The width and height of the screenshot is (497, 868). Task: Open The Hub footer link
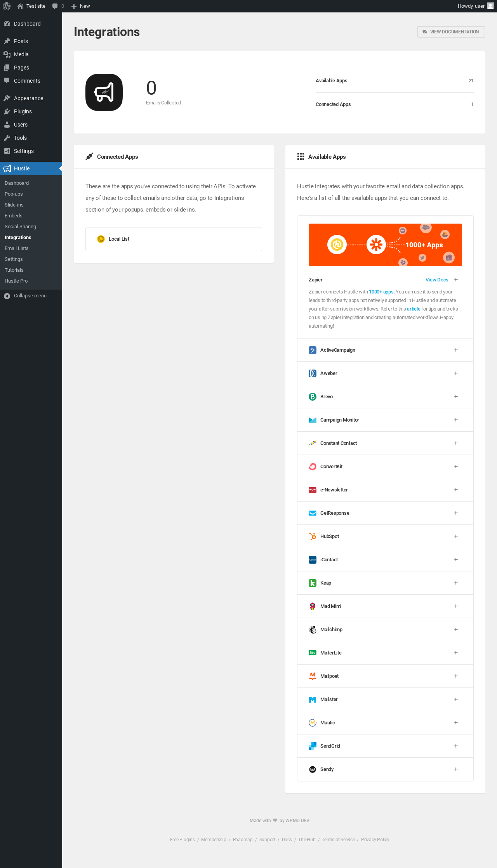pos(307,840)
